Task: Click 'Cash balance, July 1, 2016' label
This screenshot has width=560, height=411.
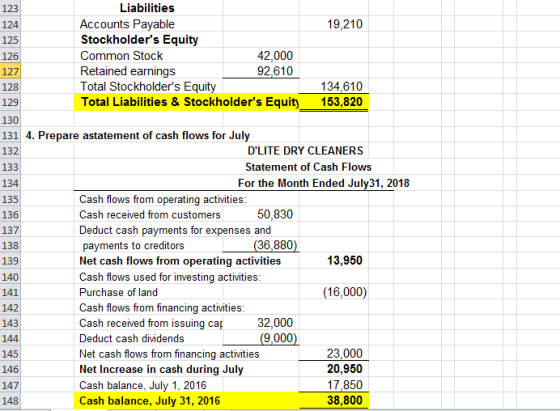Action: [142, 385]
